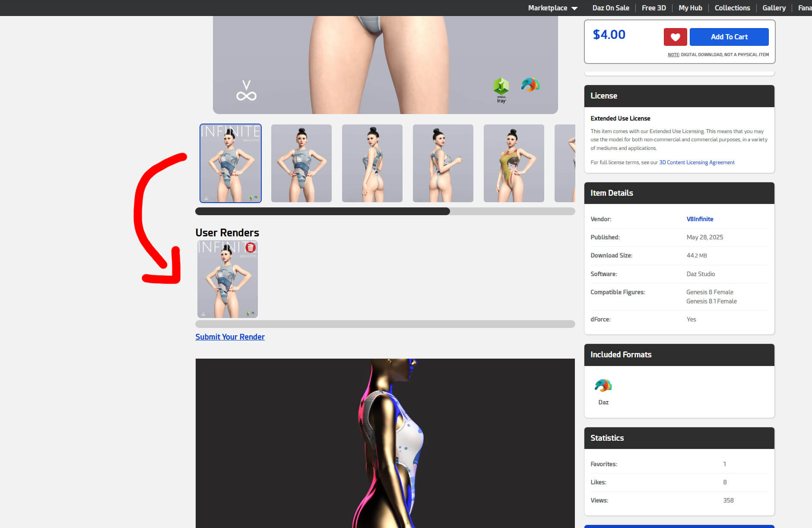Click the V infinity vendor logo on image
This screenshot has width=812, height=528.
coord(246,90)
